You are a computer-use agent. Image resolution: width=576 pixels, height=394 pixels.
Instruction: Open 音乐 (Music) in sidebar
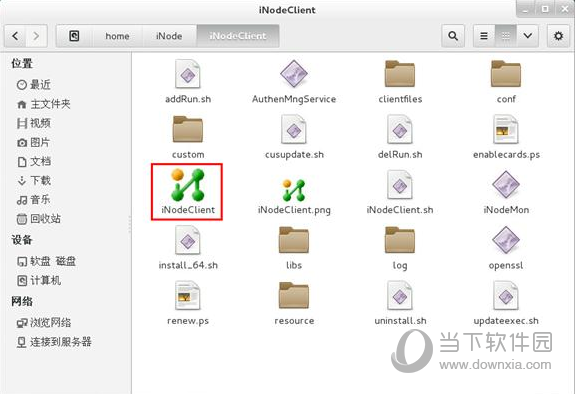[x=33, y=199]
